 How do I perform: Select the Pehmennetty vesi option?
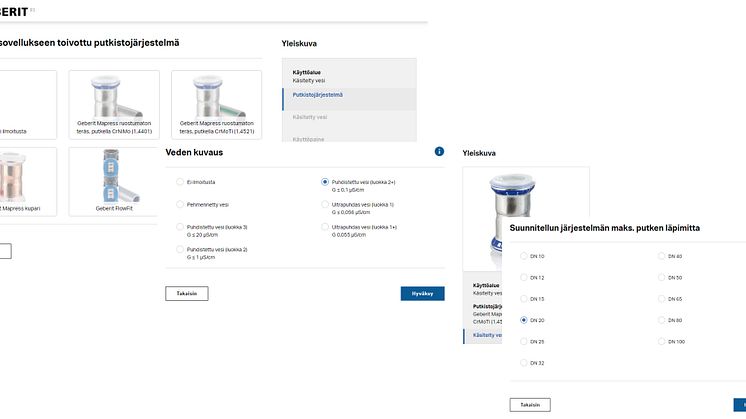click(181, 204)
